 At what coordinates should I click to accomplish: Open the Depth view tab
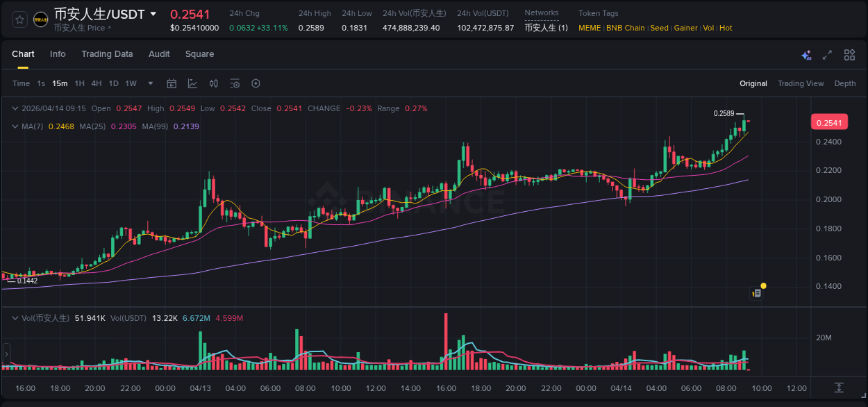coord(844,83)
